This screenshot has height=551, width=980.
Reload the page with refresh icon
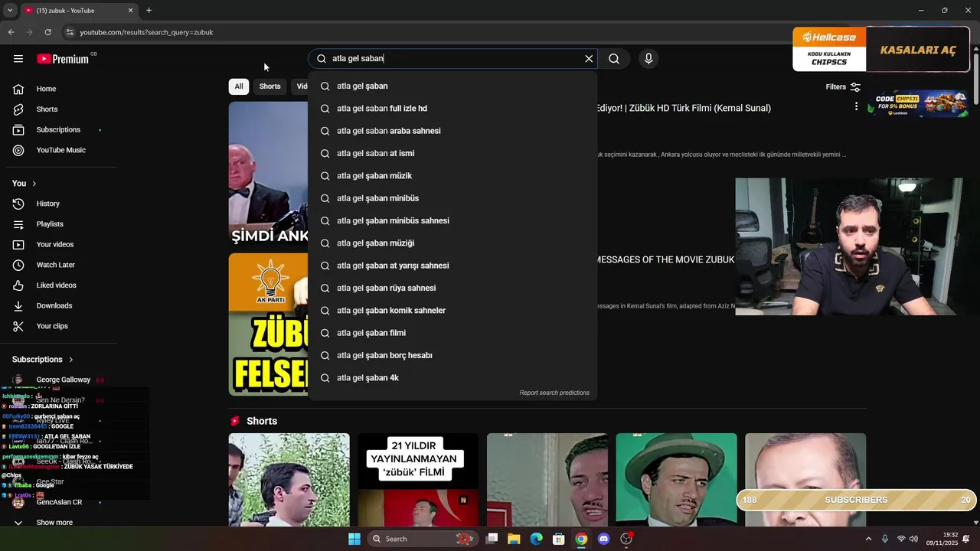coord(47,32)
